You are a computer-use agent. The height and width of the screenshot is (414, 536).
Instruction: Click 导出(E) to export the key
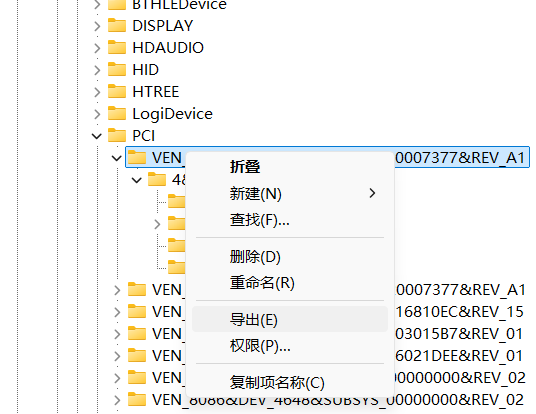click(x=290, y=319)
